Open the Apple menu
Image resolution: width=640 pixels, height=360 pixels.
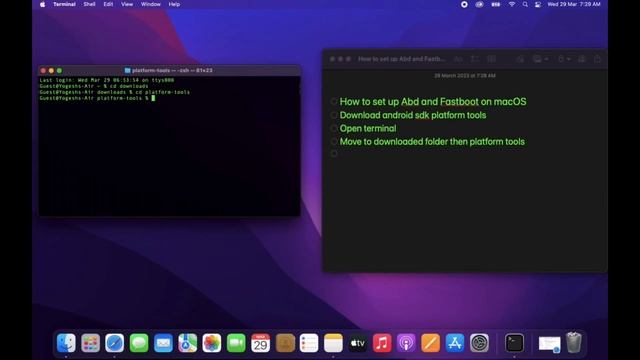tap(42, 4)
